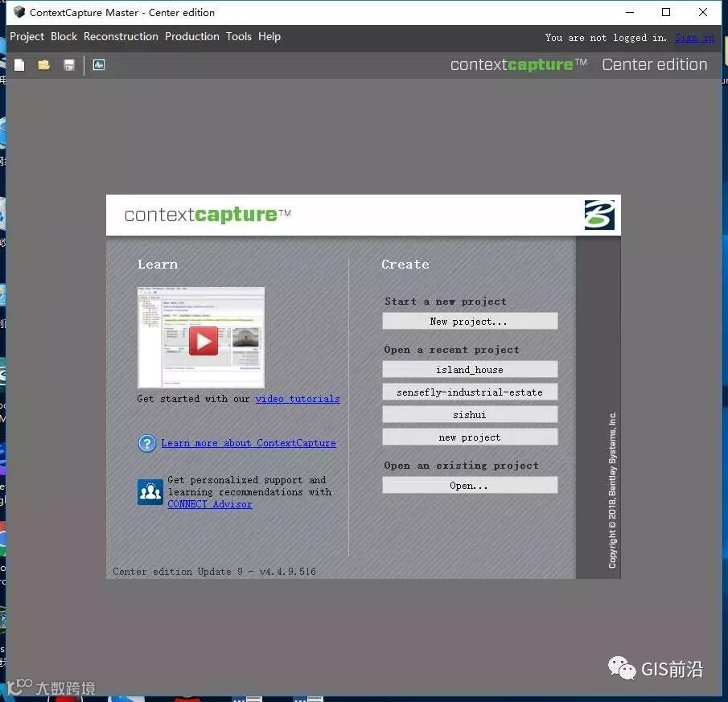Click the New project toolbar icon
This screenshot has width=728, height=702.
[19, 65]
